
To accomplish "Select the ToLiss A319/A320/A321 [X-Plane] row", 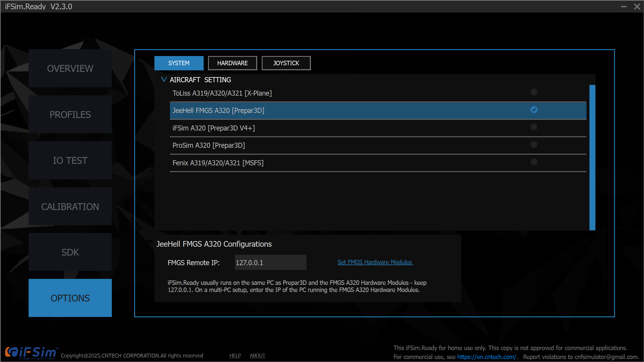I will tap(378, 93).
